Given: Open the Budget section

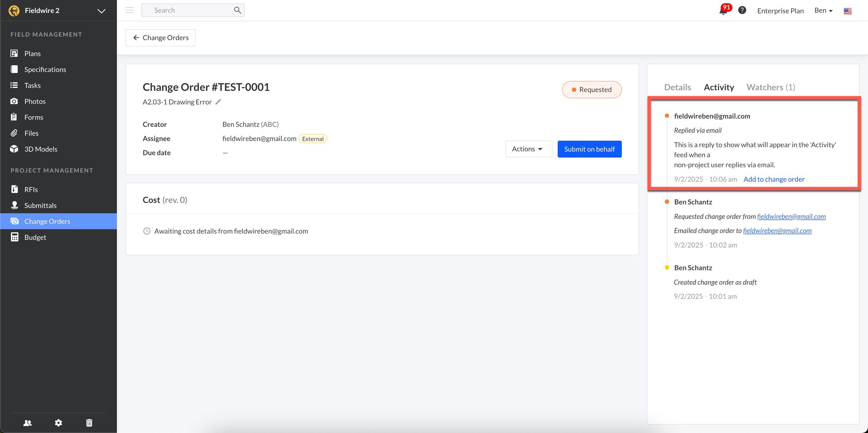Looking at the screenshot, I should pos(35,237).
